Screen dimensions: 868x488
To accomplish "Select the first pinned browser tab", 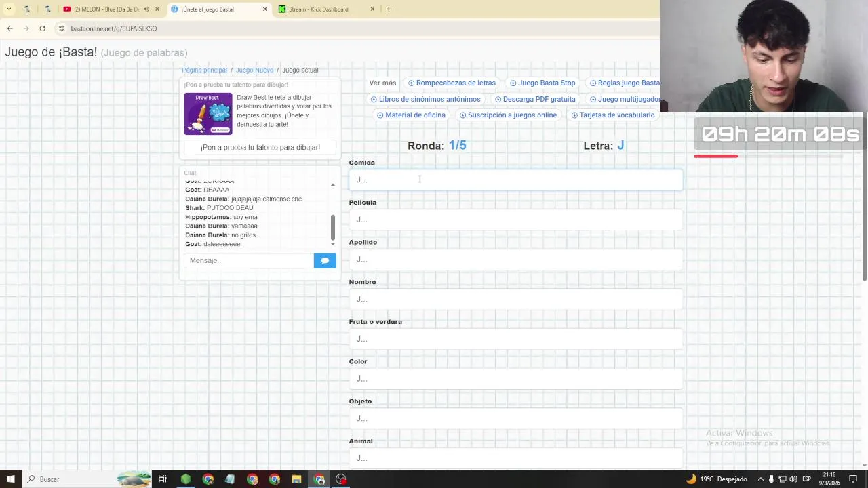I will pyautogui.click(x=27, y=9).
